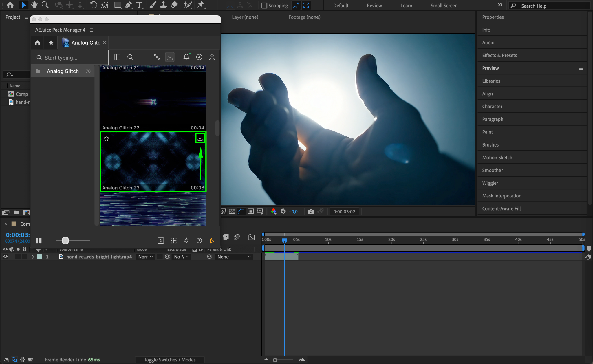Take snapshot with camera icon
The image size is (593, 364).
pyautogui.click(x=311, y=211)
